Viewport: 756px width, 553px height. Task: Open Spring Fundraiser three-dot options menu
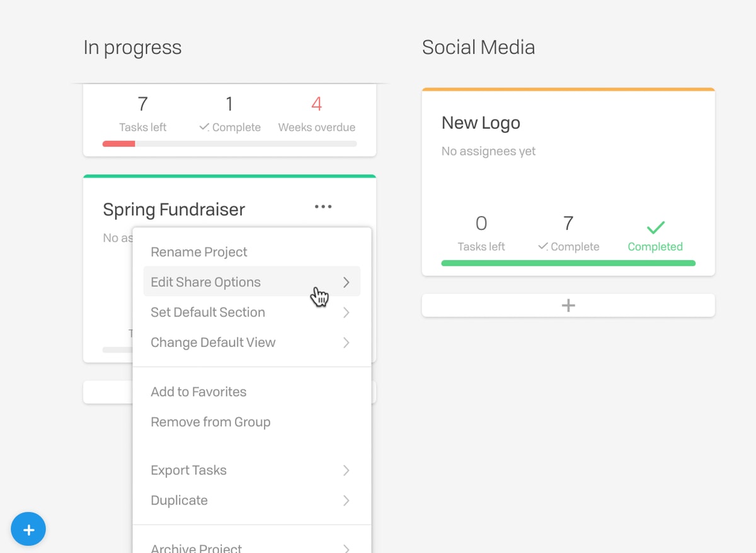(323, 207)
